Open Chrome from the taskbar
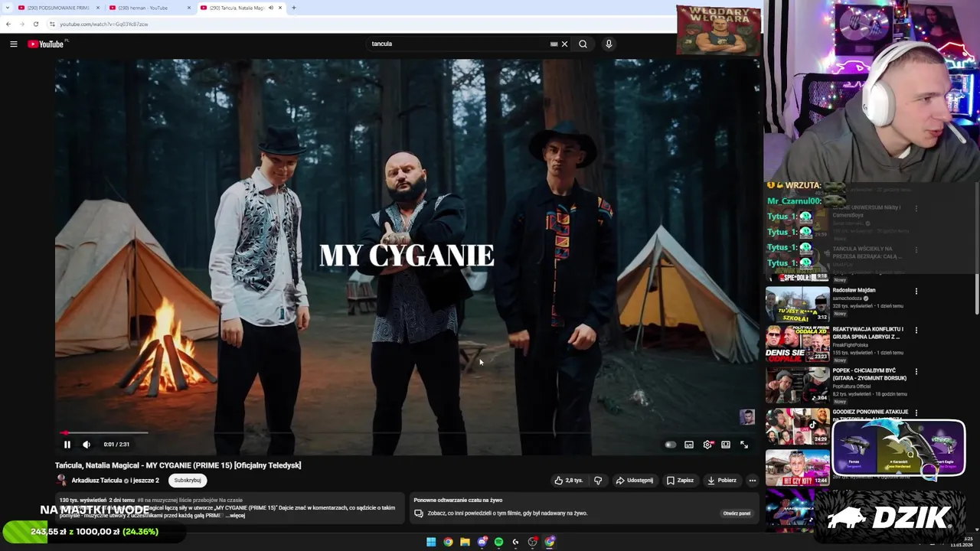Screen dimensions: 980x551 (448, 542)
